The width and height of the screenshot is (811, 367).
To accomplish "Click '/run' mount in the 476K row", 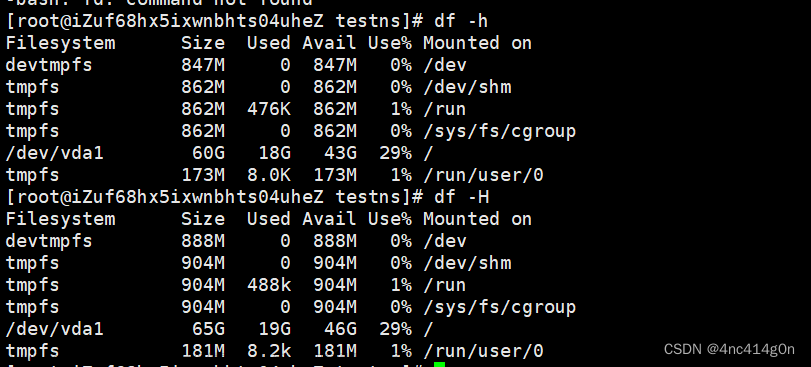I will [x=445, y=109].
